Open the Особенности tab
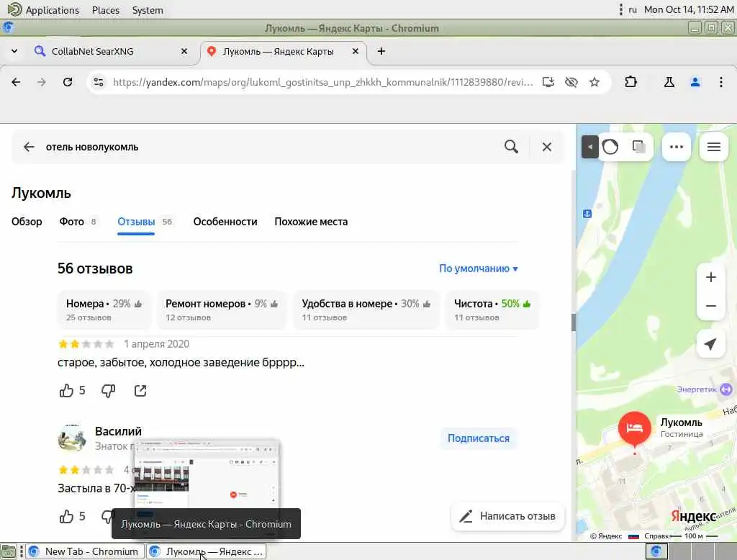Image resolution: width=737 pixels, height=560 pixels. point(225,222)
